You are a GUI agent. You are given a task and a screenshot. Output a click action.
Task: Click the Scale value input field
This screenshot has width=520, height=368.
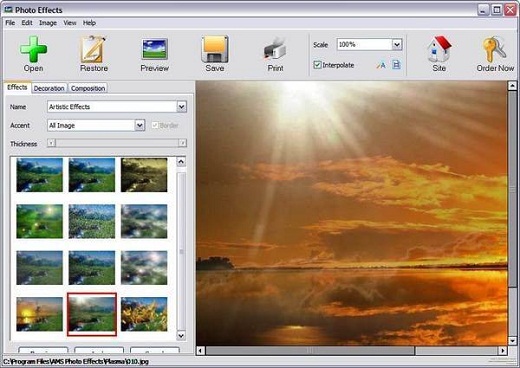pos(364,44)
